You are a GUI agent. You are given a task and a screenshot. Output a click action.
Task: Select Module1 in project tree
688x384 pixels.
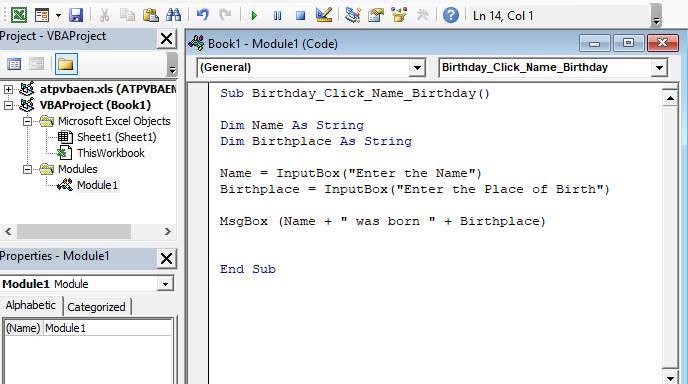tap(97, 185)
